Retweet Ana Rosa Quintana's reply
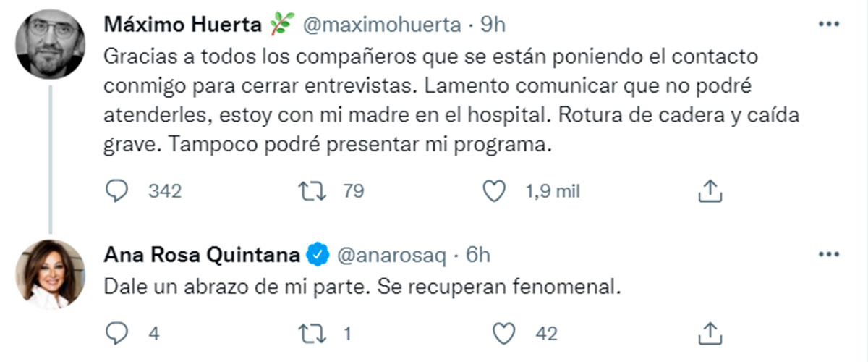Screen dimensions: 868x362 tap(310, 334)
